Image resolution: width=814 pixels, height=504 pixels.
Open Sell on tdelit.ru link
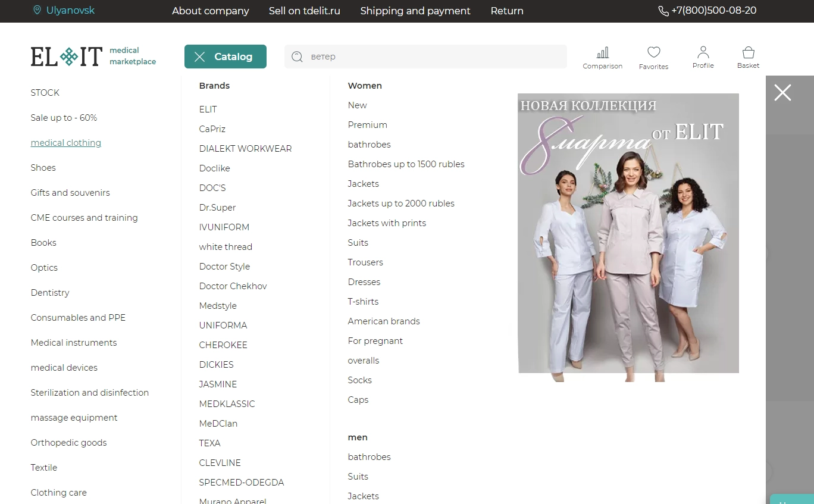click(x=305, y=11)
